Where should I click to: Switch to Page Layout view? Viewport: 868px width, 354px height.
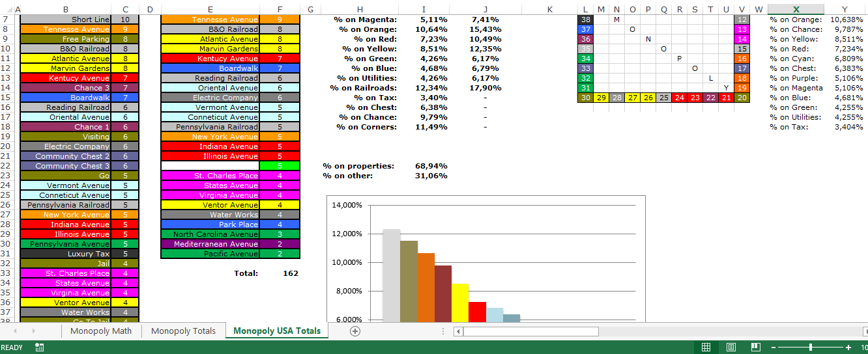click(731, 347)
